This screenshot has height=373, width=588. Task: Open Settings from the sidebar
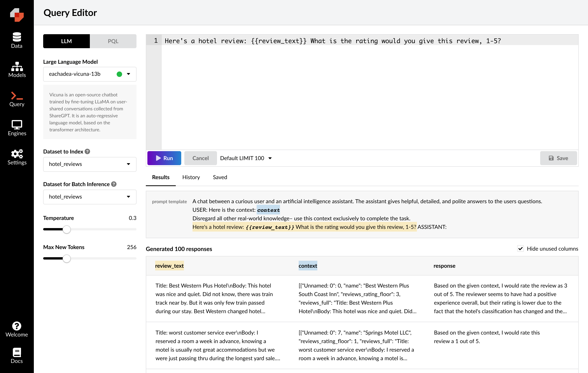coord(17,157)
